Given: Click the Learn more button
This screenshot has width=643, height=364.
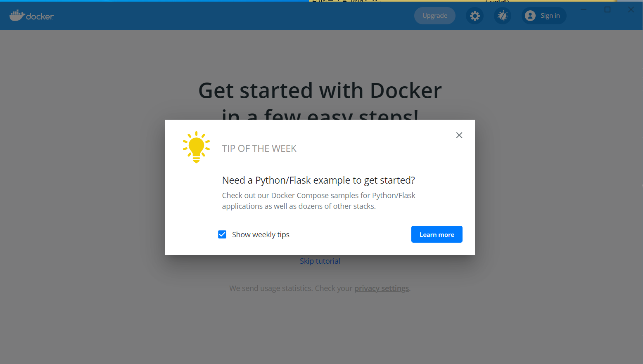Looking at the screenshot, I should [437, 234].
